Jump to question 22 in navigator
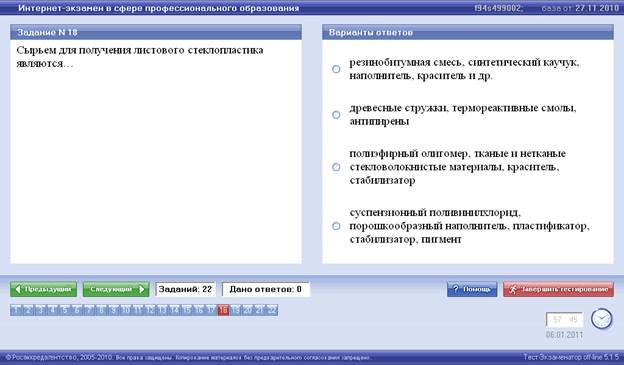The height and width of the screenshot is (365, 624). pyautogui.click(x=272, y=310)
